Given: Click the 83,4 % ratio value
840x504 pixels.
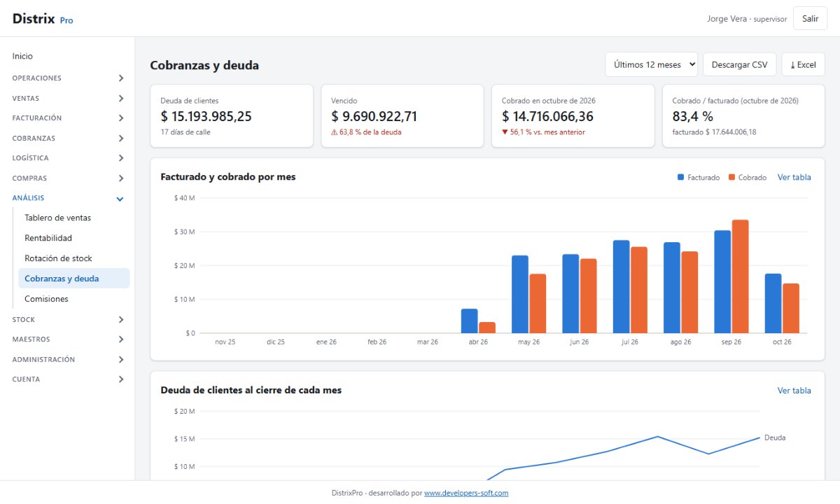Looking at the screenshot, I should point(693,117).
